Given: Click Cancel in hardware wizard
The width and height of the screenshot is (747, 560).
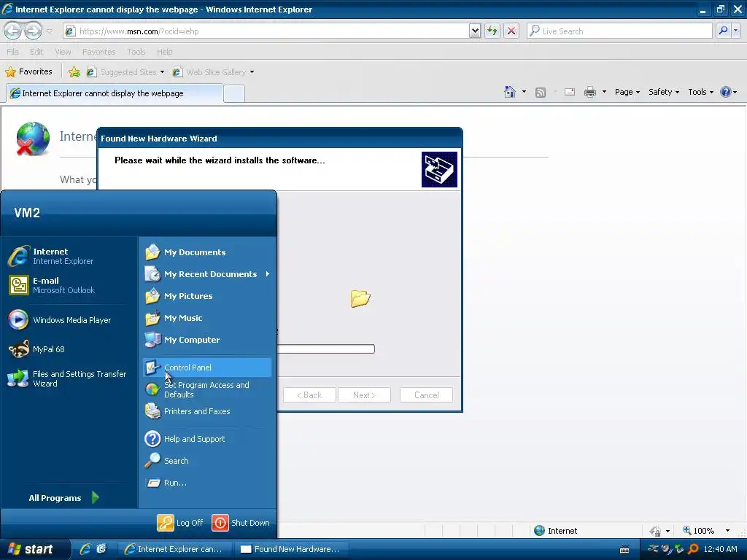Looking at the screenshot, I should coord(426,394).
